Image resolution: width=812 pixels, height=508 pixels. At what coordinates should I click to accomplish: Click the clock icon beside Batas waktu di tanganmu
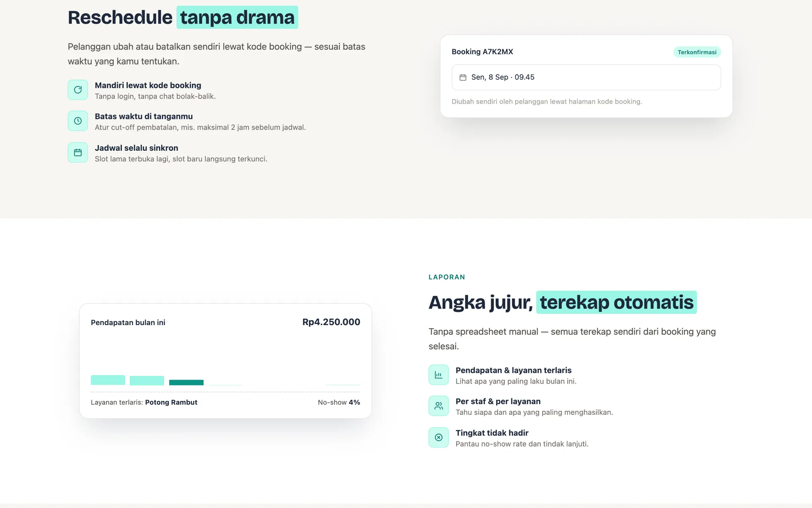[78, 121]
